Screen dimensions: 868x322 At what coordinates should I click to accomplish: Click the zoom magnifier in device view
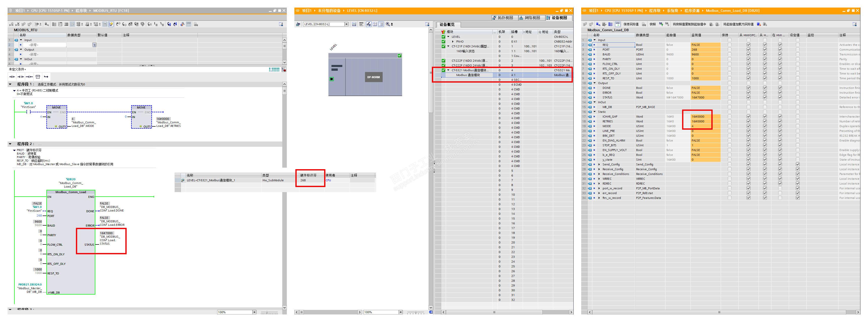tap(388, 24)
